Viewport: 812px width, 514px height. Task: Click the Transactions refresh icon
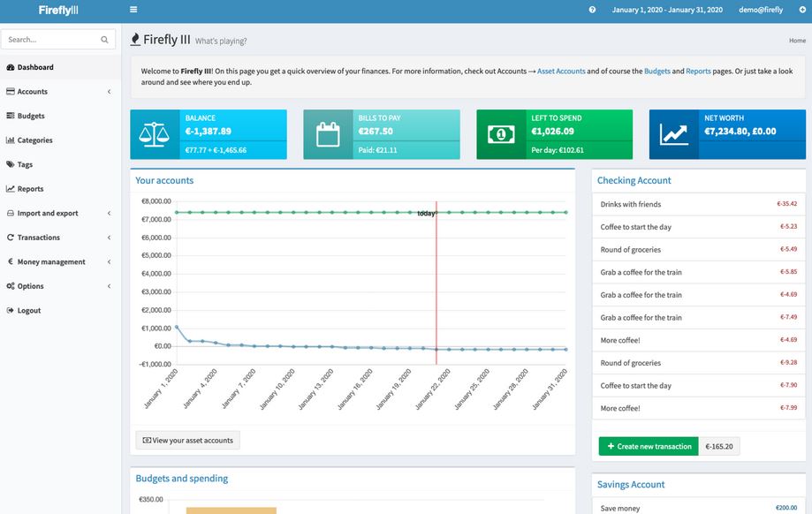tap(11, 238)
